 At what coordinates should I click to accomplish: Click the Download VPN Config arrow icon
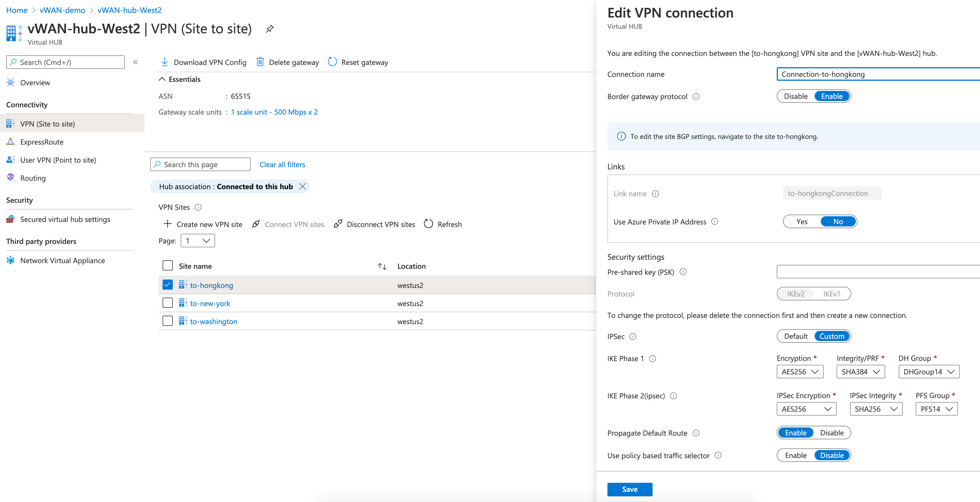[x=165, y=62]
